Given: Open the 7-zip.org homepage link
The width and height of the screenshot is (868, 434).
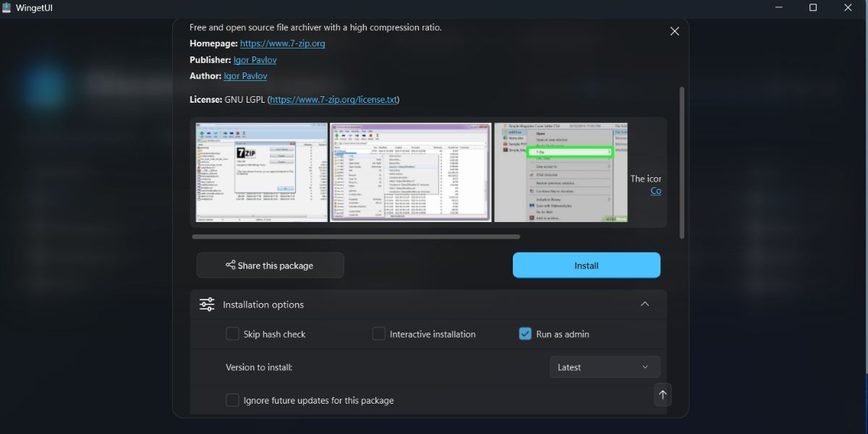Looking at the screenshot, I should tap(283, 43).
